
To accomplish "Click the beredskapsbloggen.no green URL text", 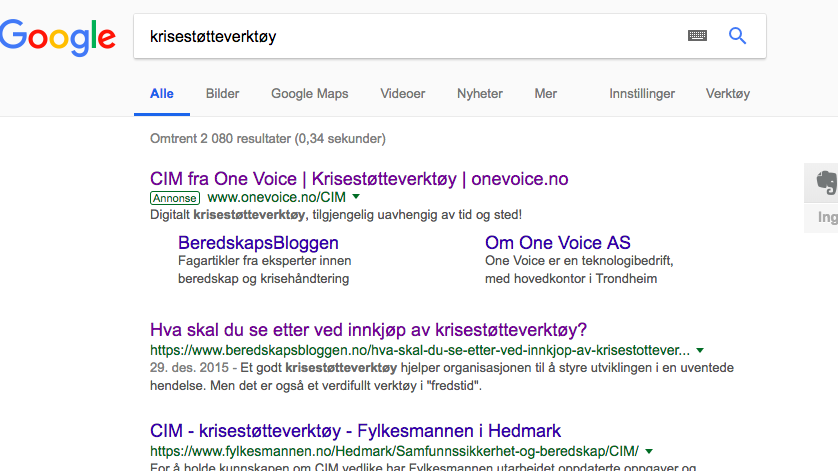I will [x=420, y=350].
